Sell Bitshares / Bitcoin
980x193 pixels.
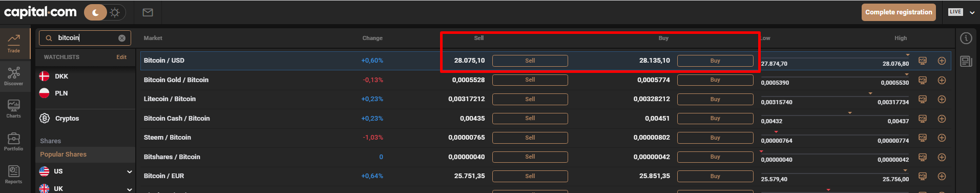530,157
